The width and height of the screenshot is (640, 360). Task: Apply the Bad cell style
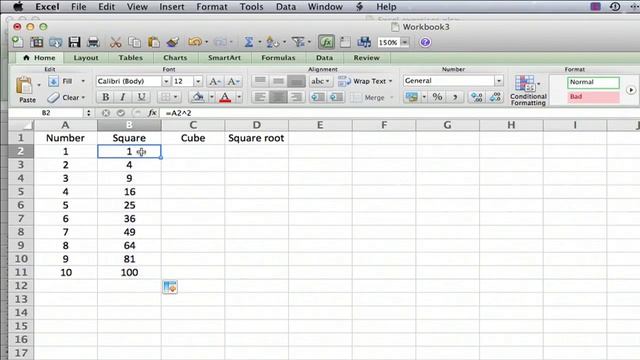593,97
